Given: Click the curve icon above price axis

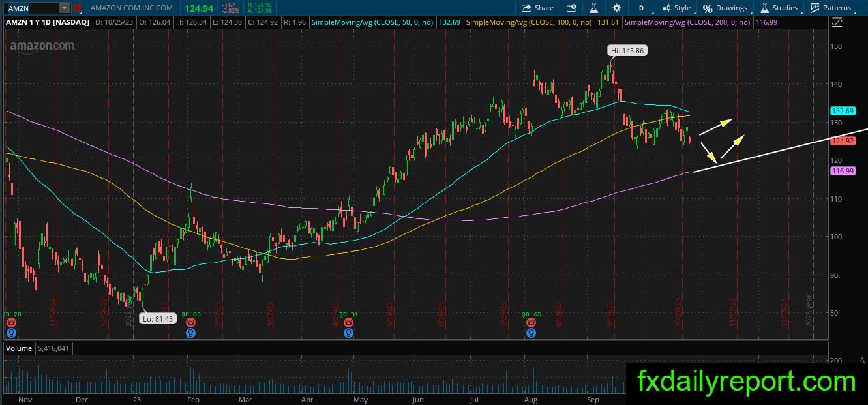Looking at the screenshot, I should (838, 22).
